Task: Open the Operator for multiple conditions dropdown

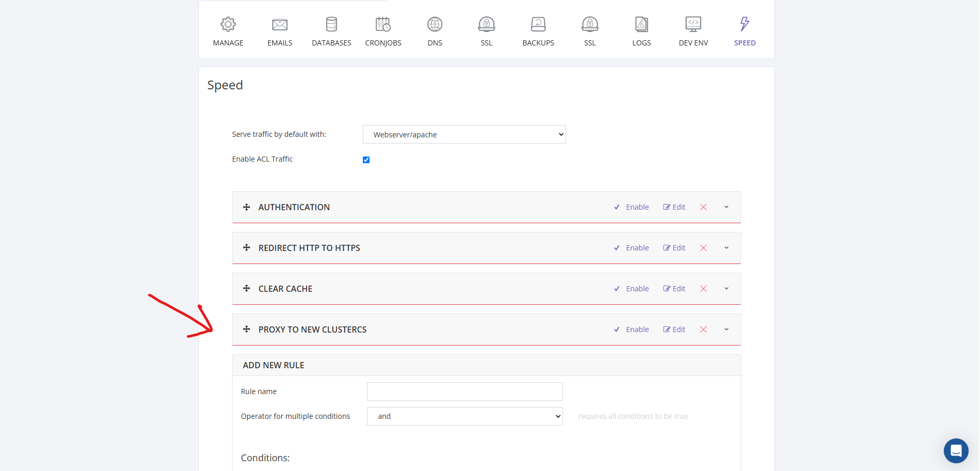Action: point(465,416)
